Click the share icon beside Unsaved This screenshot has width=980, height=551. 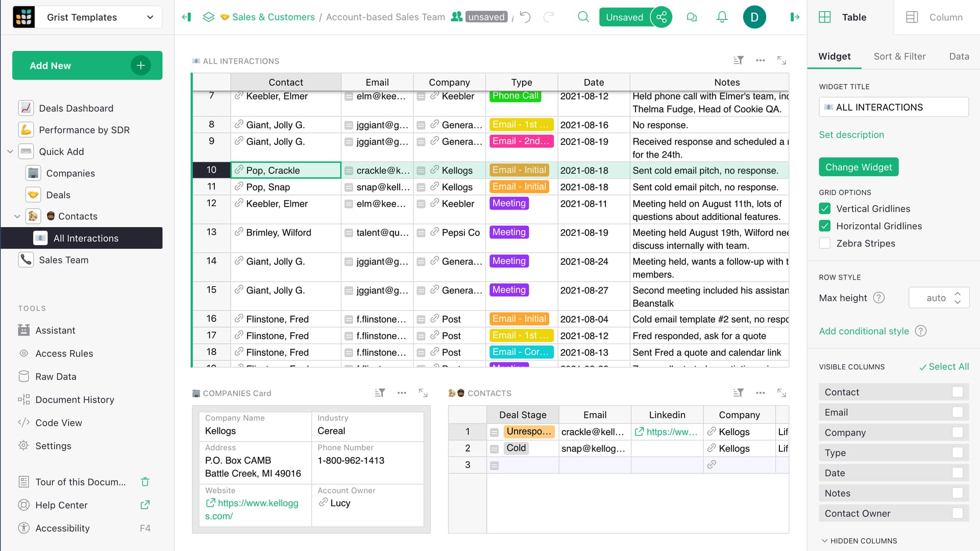pyautogui.click(x=661, y=17)
